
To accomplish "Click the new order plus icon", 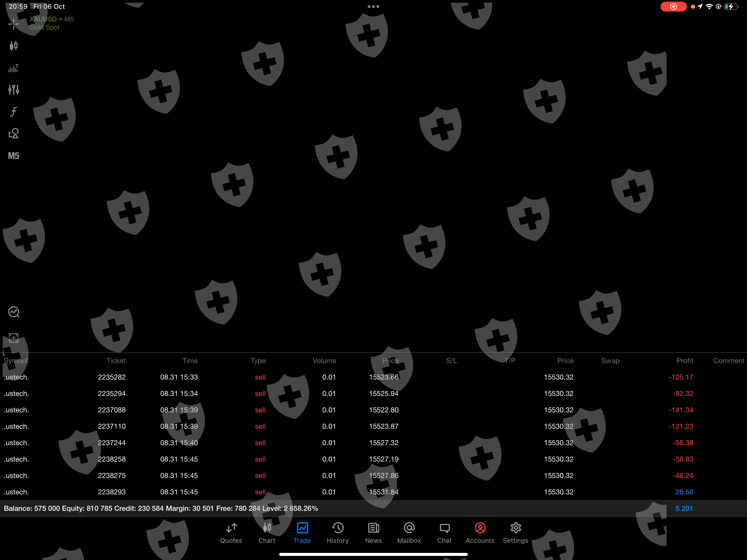I will [x=13, y=338].
